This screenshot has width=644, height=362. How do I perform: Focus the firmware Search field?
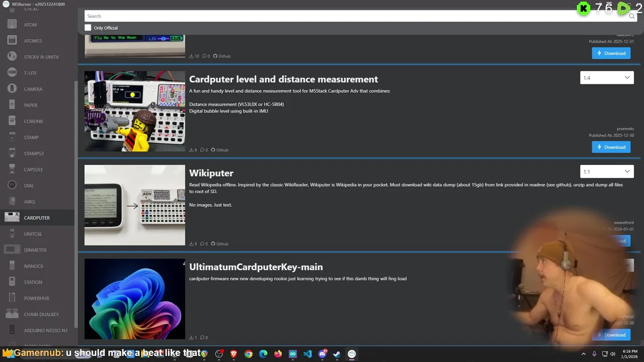point(355,16)
